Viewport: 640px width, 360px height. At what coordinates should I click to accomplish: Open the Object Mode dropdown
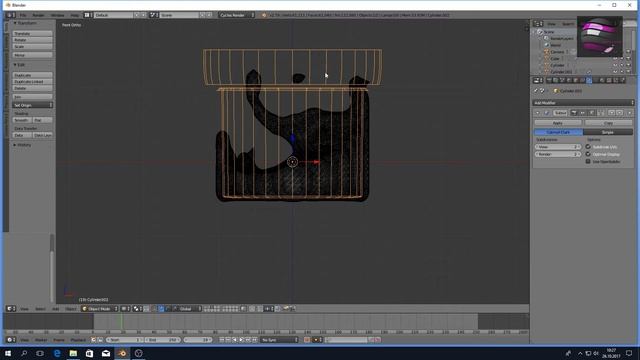click(100, 309)
